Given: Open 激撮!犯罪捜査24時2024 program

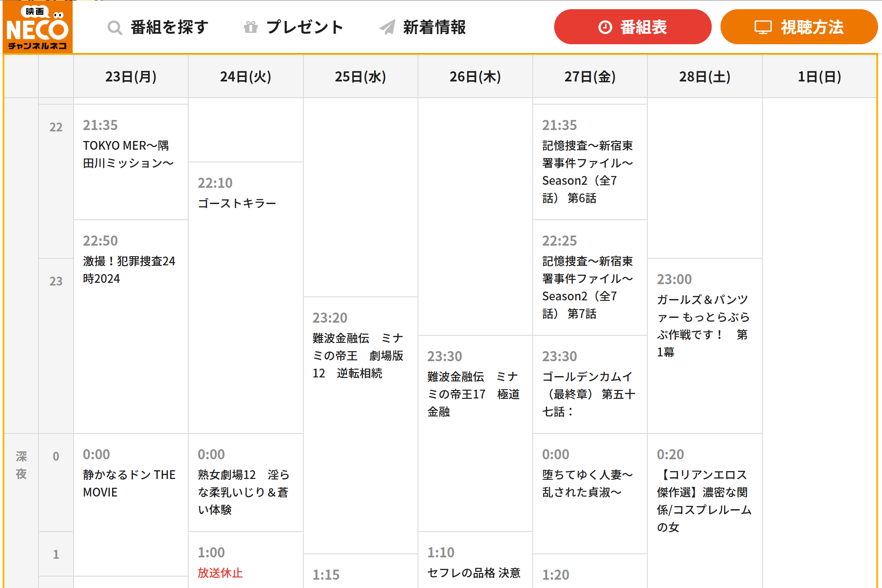Looking at the screenshot, I should 129,270.
